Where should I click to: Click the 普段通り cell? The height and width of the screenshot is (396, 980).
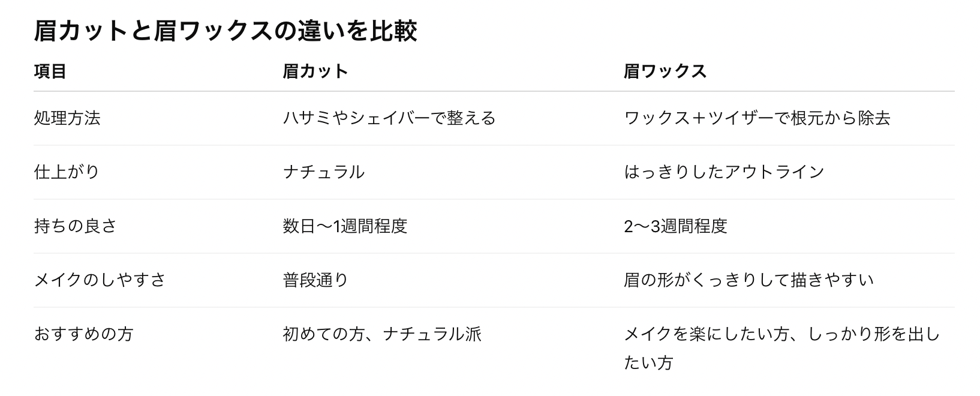click(315, 280)
